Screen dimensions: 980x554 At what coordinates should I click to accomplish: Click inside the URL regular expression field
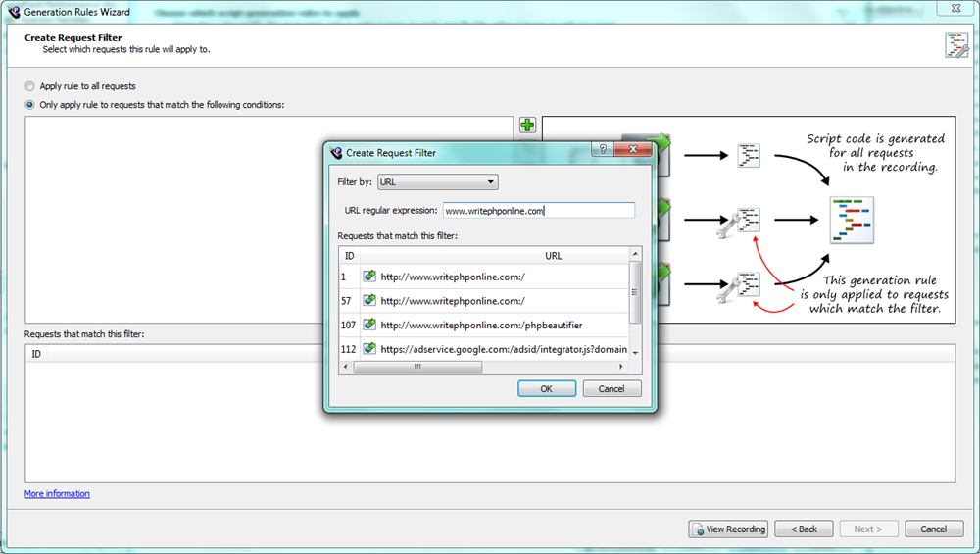coord(538,210)
